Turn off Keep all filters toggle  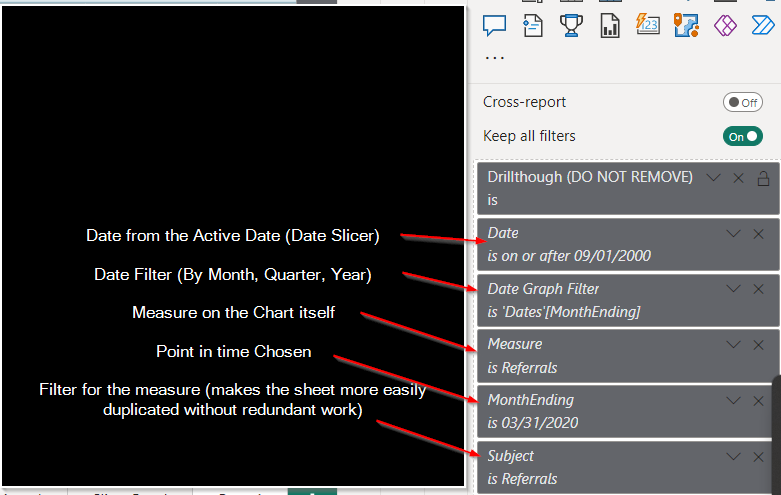click(x=743, y=136)
